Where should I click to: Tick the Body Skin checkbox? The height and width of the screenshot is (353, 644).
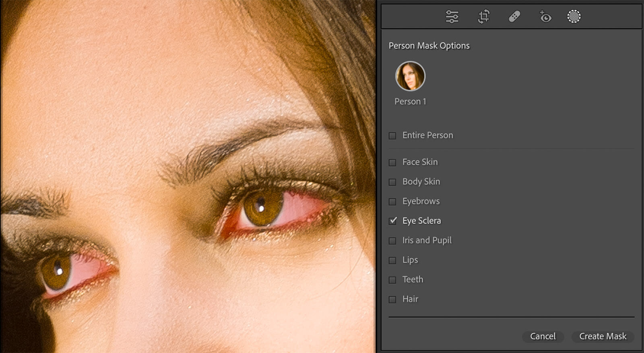pyautogui.click(x=392, y=182)
